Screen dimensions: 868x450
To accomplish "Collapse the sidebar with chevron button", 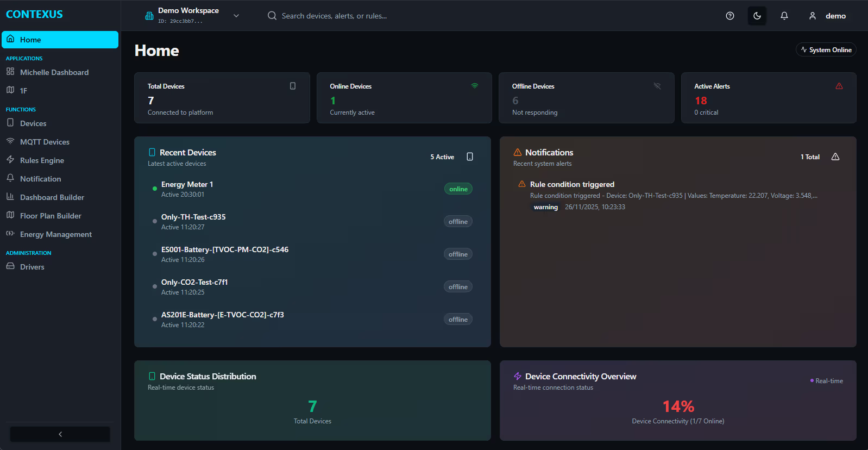I will (60, 434).
